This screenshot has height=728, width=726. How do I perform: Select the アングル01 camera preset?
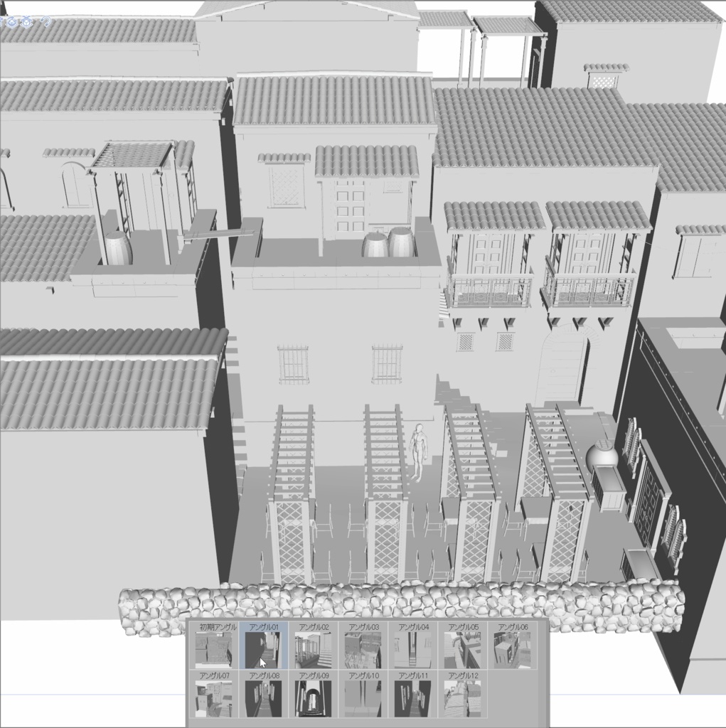point(263,645)
